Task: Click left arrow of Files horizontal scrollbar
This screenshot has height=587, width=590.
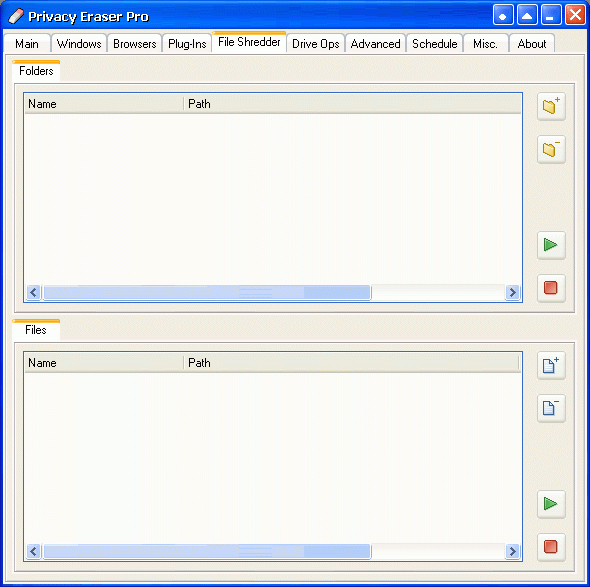Action: tap(34, 551)
